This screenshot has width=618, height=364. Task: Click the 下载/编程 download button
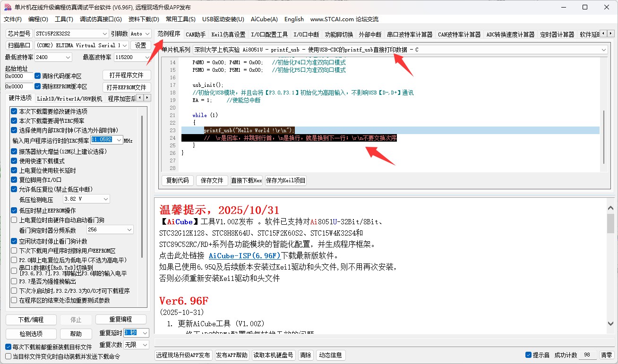[x=31, y=319]
